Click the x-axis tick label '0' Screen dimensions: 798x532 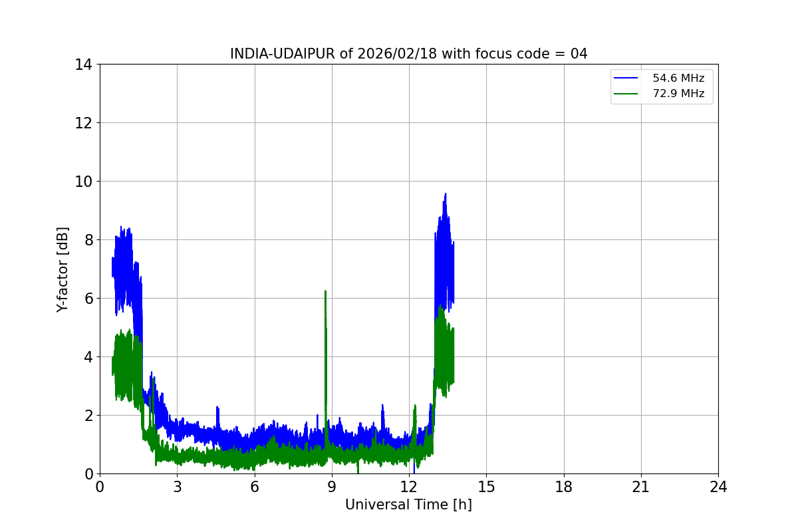point(100,487)
